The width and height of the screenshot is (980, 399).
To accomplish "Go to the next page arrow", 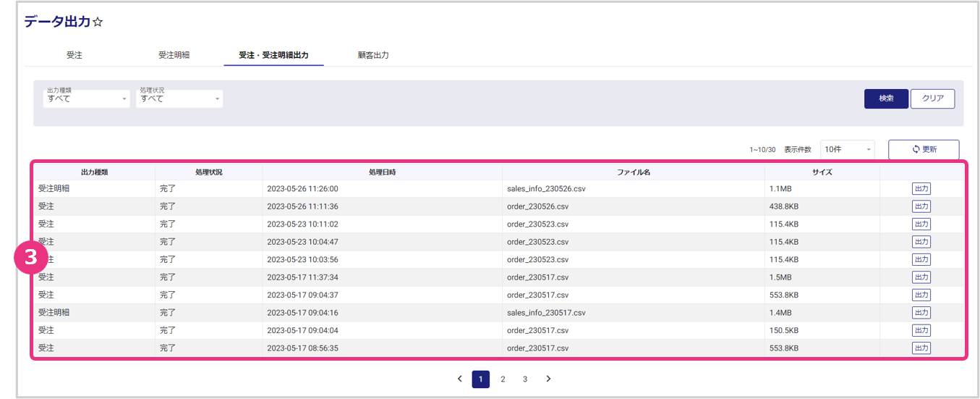I will [548, 379].
